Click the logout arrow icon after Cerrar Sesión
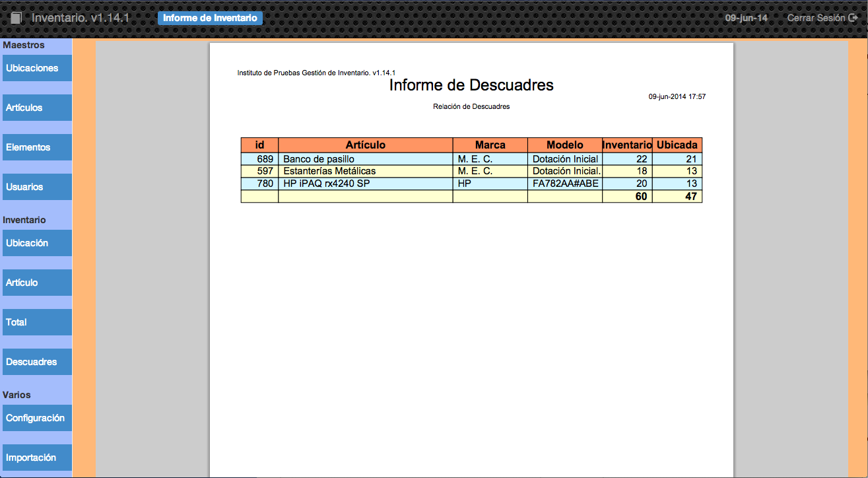868x478 pixels. tap(853, 18)
